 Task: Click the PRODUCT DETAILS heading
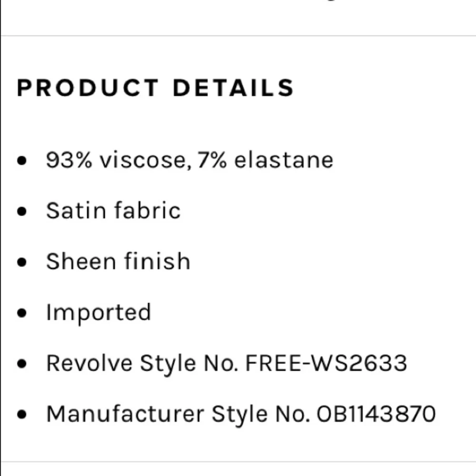click(155, 88)
